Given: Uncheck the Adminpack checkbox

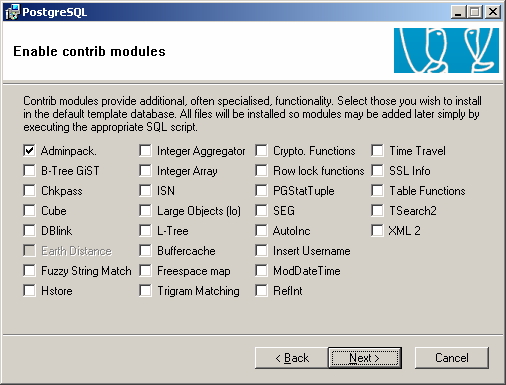Looking at the screenshot, I should [x=29, y=151].
